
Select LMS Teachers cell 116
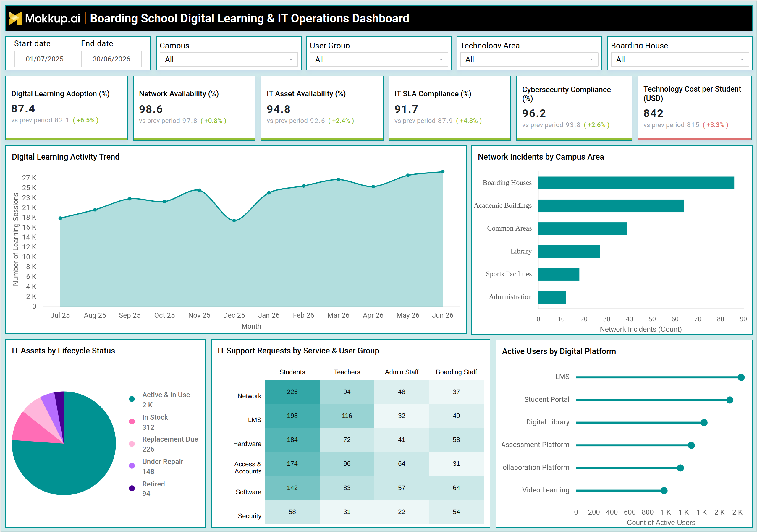tap(347, 416)
